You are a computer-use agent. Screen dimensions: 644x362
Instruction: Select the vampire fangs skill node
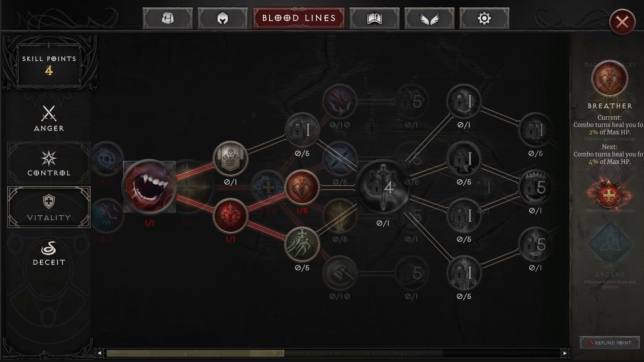point(150,187)
